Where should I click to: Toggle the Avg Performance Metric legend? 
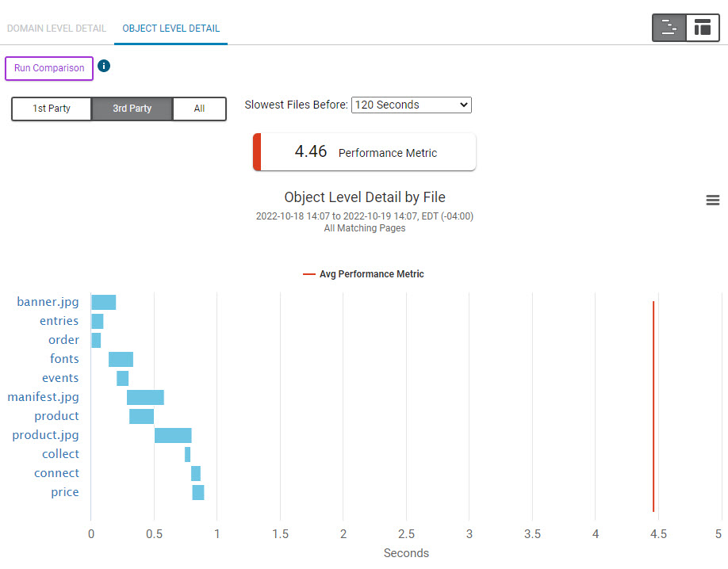[x=364, y=273]
